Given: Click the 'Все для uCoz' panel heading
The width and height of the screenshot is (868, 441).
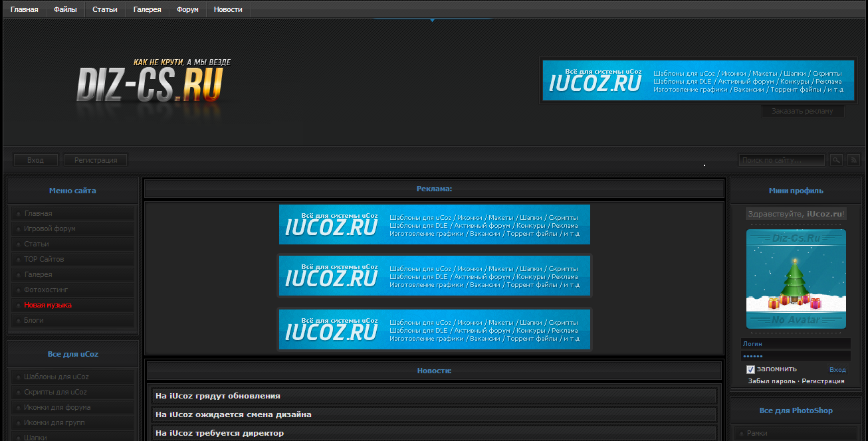Looking at the screenshot, I should pyautogui.click(x=73, y=354).
